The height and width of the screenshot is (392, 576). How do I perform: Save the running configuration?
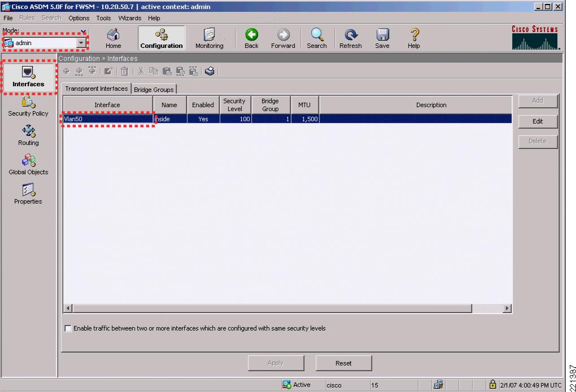[x=382, y=38]
